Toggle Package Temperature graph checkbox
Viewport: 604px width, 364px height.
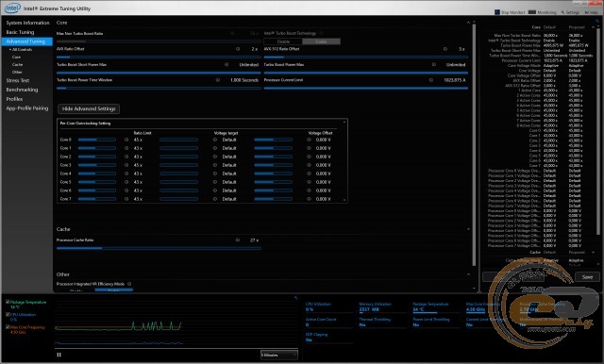(x=8, y=302)
